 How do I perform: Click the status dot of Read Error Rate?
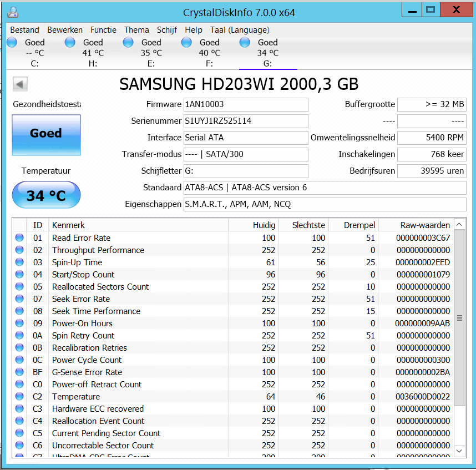coord(19,237)
